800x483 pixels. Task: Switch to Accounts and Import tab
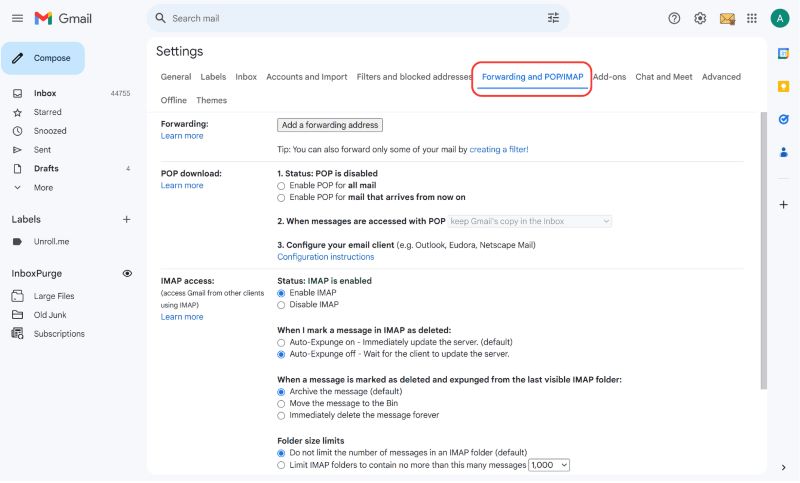(x=307, y=77)
